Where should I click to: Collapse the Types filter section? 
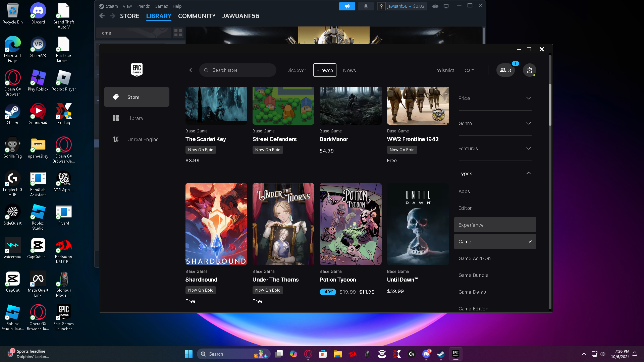click(x=495, y=174)
